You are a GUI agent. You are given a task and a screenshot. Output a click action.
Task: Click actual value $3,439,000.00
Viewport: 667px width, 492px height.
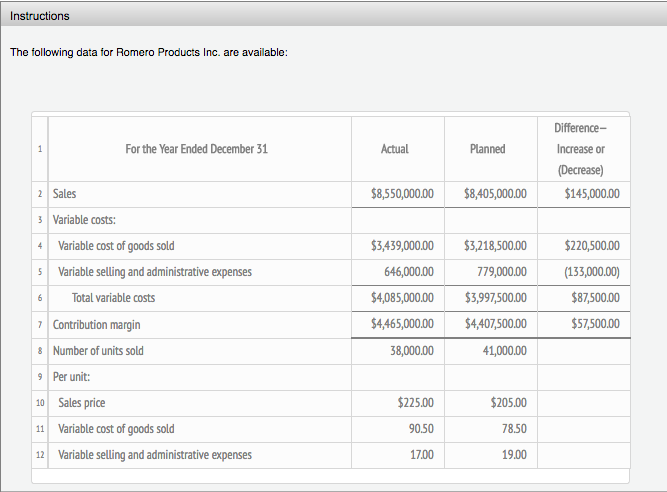coord(402,246)
